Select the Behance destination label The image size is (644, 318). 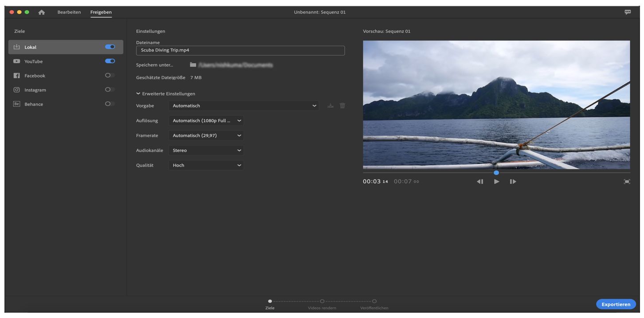(34, 104)
